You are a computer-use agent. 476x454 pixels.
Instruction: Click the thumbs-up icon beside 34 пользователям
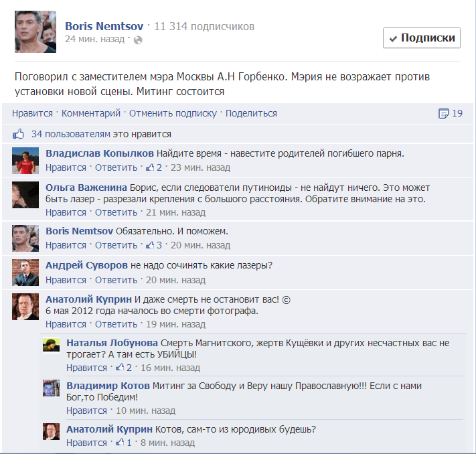(18, 134)
